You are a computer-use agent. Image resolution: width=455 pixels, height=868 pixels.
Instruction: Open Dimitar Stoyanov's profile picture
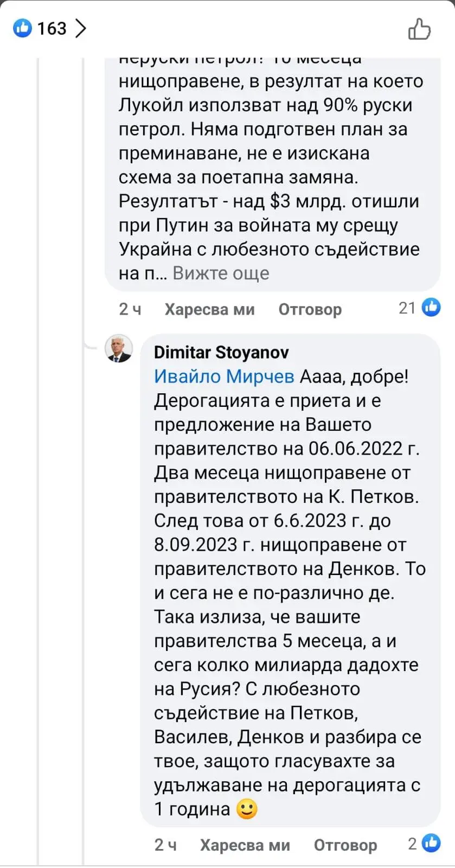coord(118,348)
